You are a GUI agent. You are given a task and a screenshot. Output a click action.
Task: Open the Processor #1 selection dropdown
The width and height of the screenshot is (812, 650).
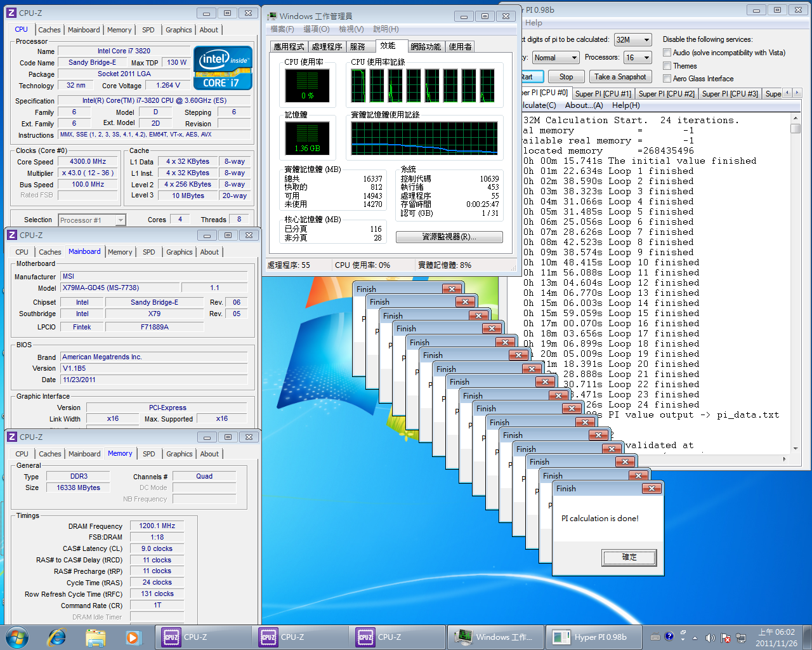click(x=92, y=220)
